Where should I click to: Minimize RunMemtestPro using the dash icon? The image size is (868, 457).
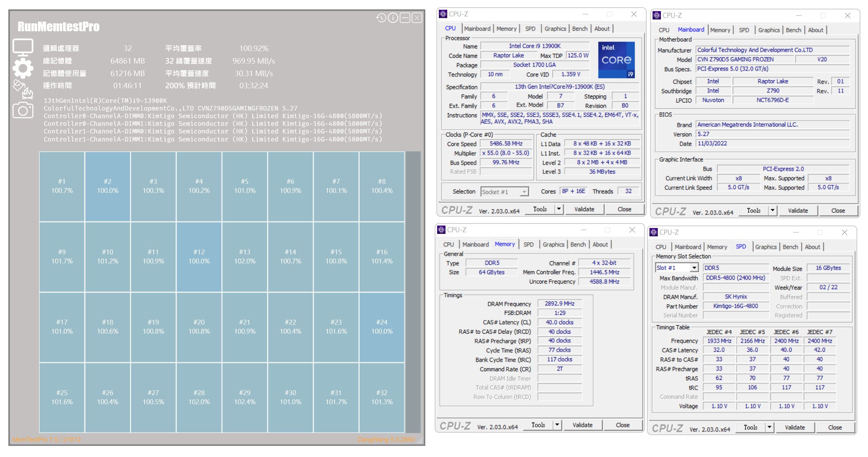click(405, 18)
